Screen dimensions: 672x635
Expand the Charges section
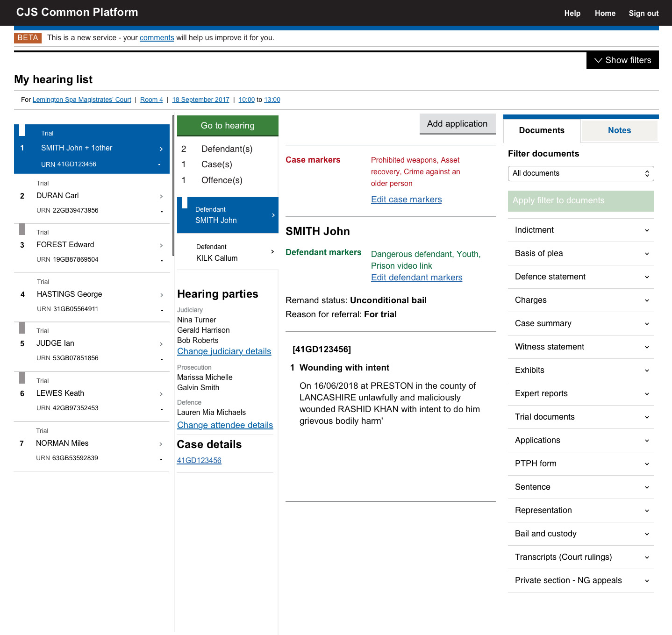[581, 300]
